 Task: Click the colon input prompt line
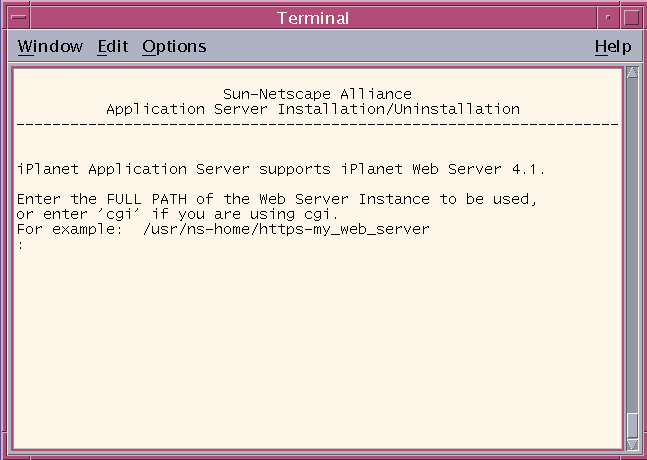point(21,245)
